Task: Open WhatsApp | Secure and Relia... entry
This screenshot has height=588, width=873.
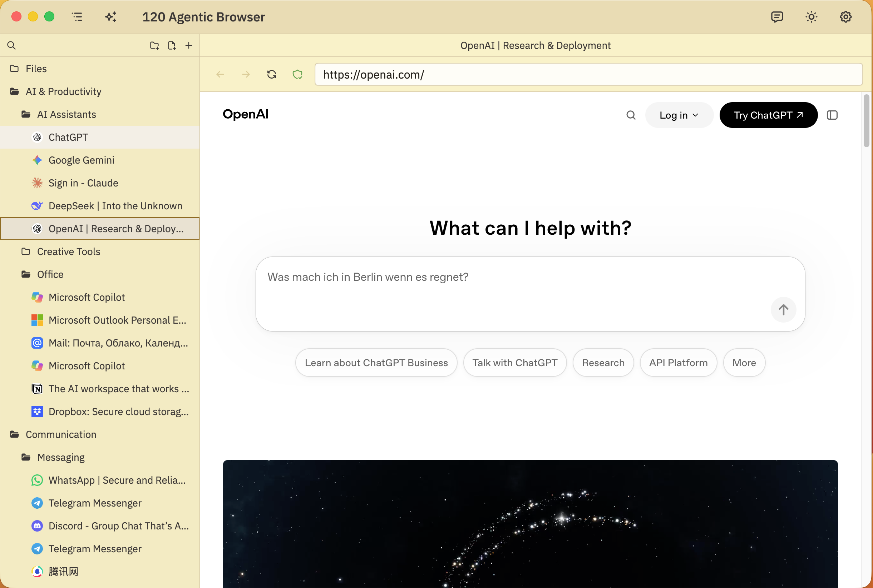Action: (x=100, y=480)
